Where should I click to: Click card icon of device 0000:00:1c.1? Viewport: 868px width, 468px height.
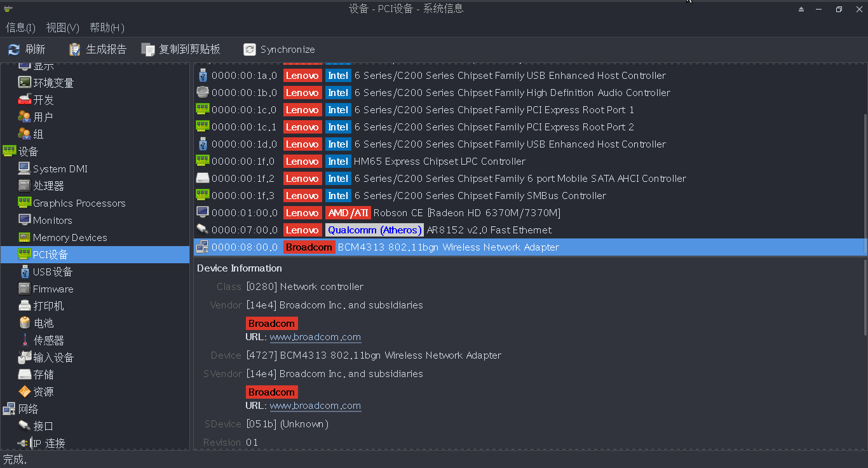pyautogui.click(x=203, y=127)
